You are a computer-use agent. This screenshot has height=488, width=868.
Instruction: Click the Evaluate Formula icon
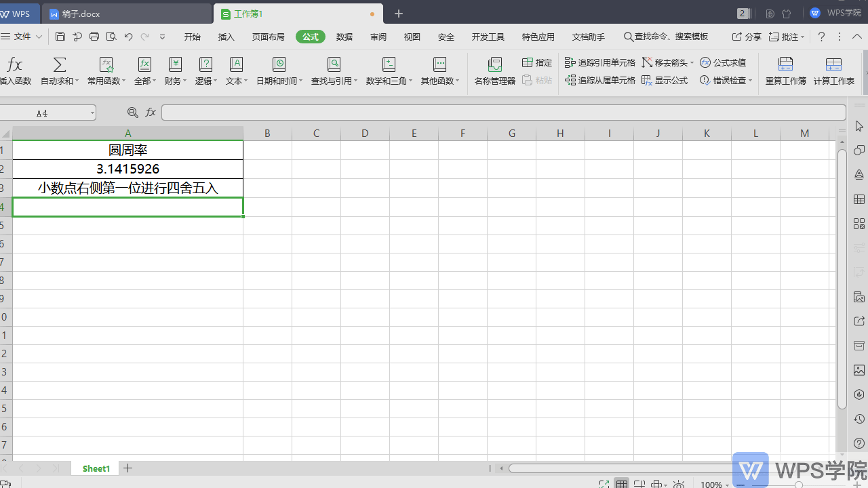pos(705,62)
